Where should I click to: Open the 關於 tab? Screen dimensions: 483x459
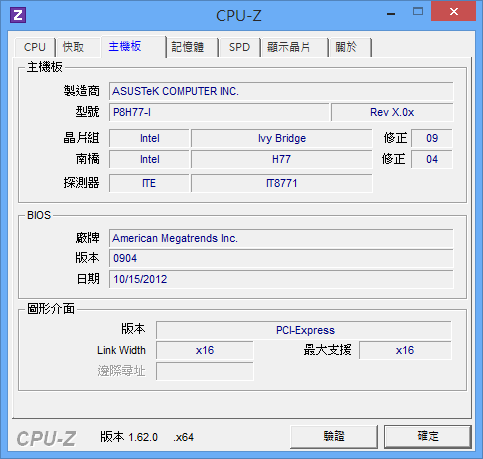click(350, 47)
